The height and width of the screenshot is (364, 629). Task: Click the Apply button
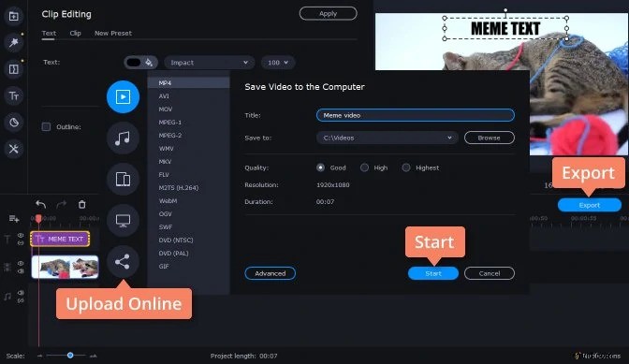329,14
